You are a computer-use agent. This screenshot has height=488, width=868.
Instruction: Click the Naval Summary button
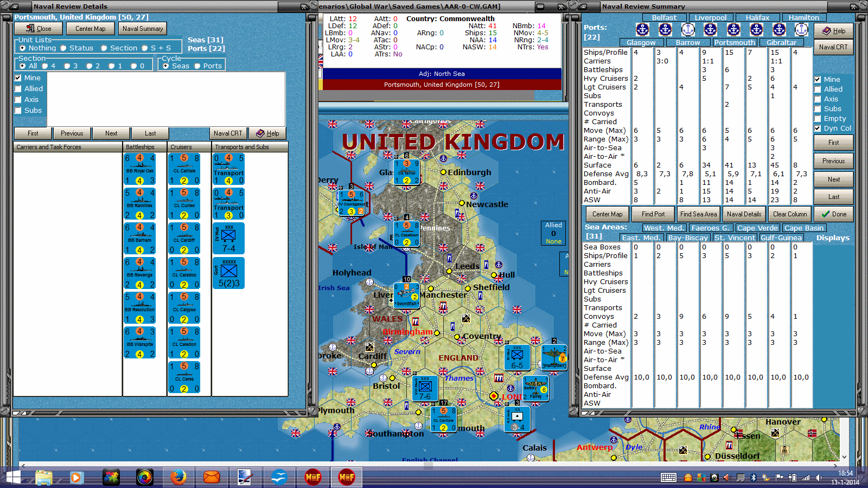click(x=143, y=29)
